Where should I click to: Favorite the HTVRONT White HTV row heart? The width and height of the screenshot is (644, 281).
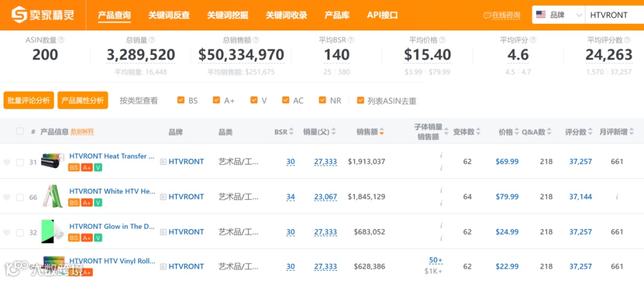tap(7, 197)
